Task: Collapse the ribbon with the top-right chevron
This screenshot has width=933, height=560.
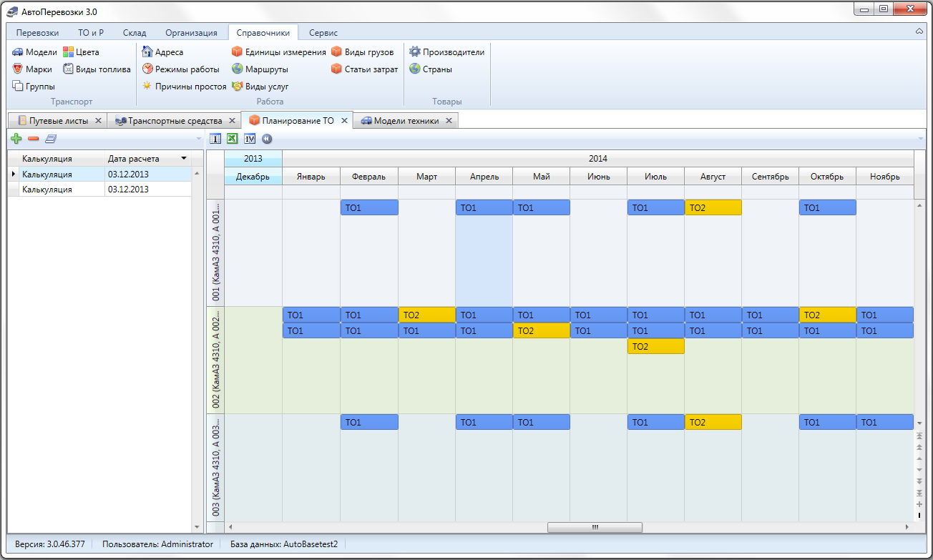Action: [x=919, y=32]
